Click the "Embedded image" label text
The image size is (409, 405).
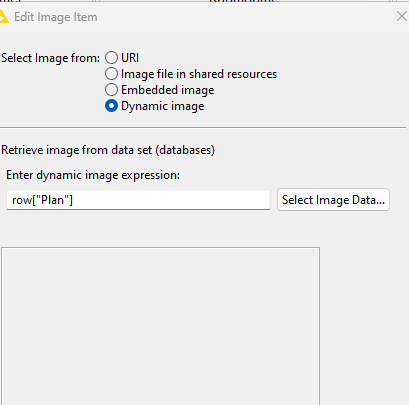(x=168, y=90)
